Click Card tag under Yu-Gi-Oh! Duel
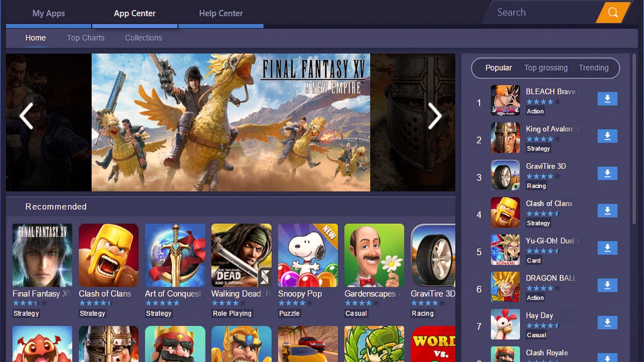Screen dimensions: 644x362 [x=534, y=260]
